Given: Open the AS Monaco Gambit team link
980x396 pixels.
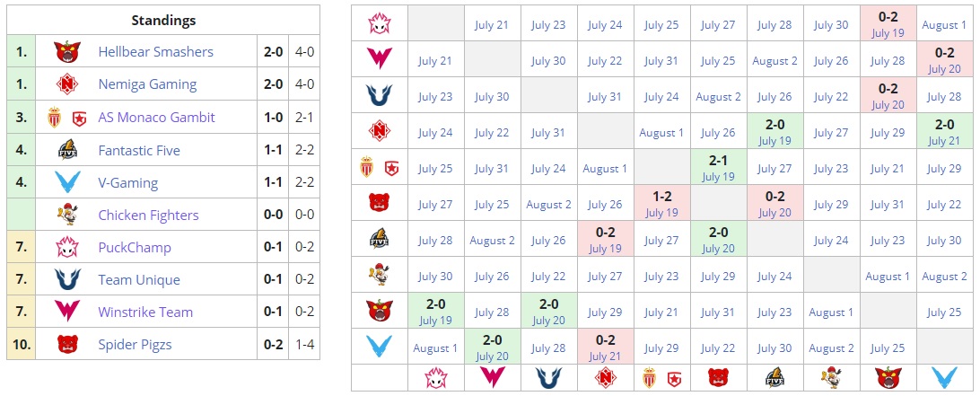Looking at the screenshot, I should (x=156, y=118).
